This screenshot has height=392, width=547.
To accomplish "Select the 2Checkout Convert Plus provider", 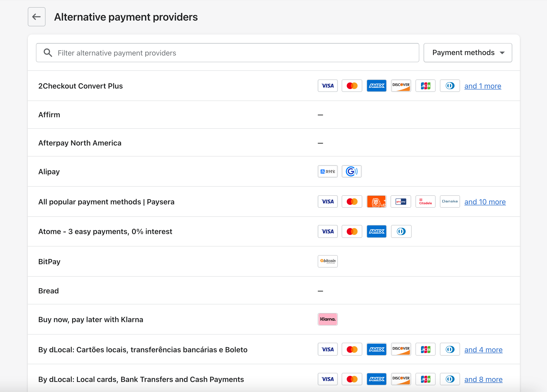I will (81, 86).
